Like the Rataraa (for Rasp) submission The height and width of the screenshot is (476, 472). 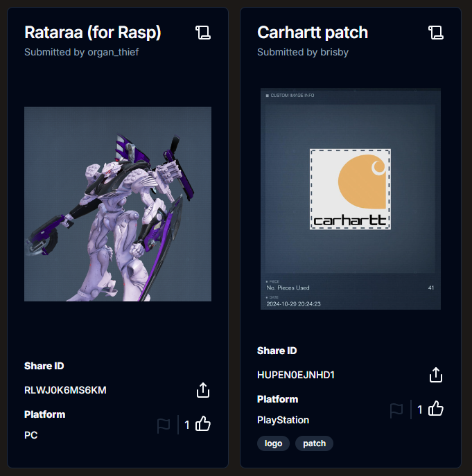point(203,423)
